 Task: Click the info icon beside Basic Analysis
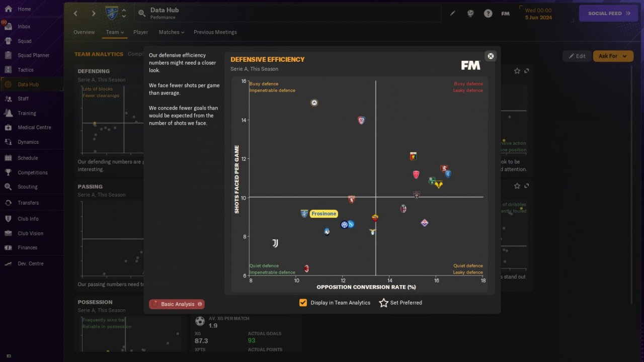coord(200,304)
